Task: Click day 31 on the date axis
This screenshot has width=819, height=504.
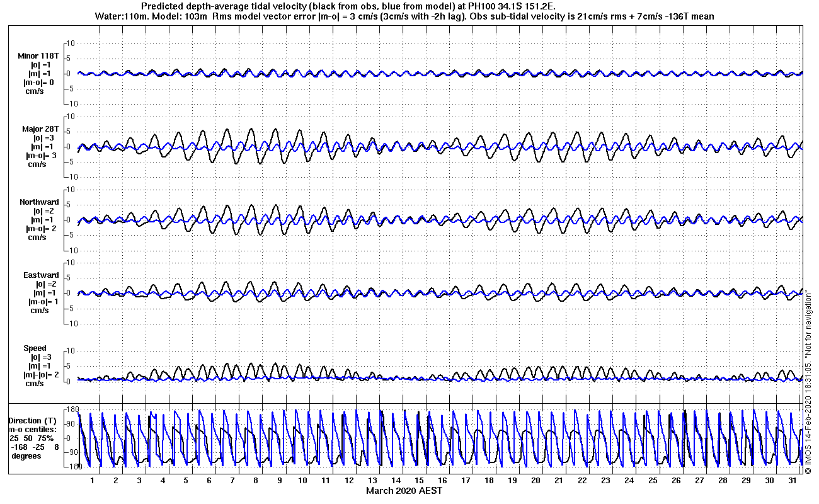Action: click(x=793, y=480)
